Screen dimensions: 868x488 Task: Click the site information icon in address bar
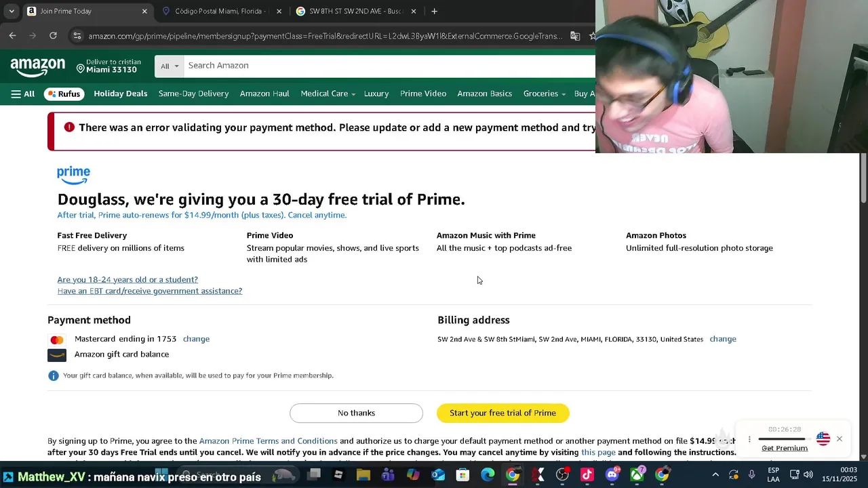click(x=77, y=36)
